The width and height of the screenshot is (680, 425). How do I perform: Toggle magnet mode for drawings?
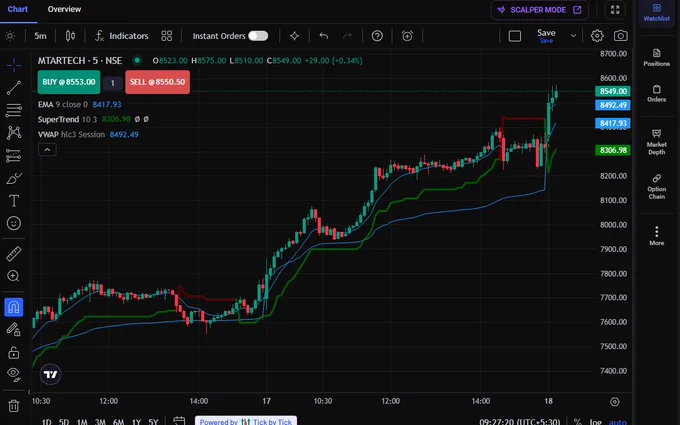click(13, 307)
